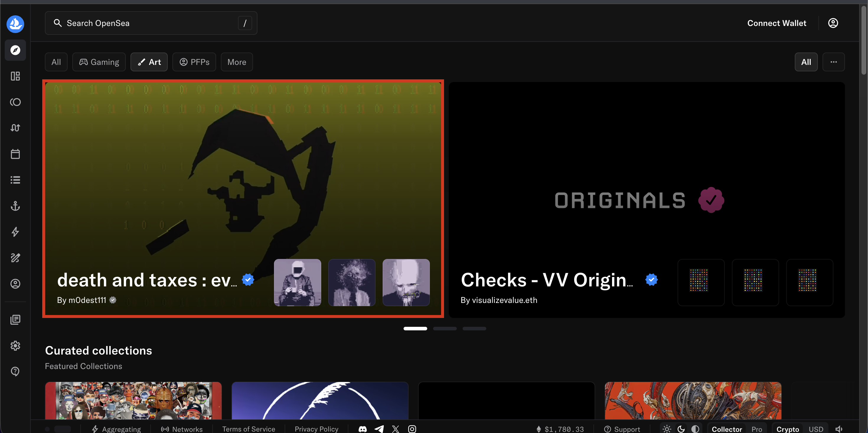868x433 pixels.
Task: Open the Telegram link in footer
Action: tap(379, 429)
